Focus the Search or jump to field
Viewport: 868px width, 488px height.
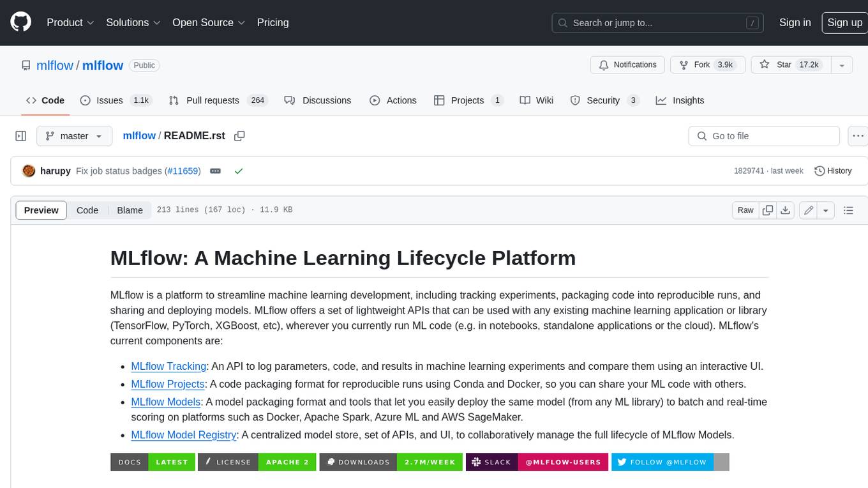[x=658, y=23]
